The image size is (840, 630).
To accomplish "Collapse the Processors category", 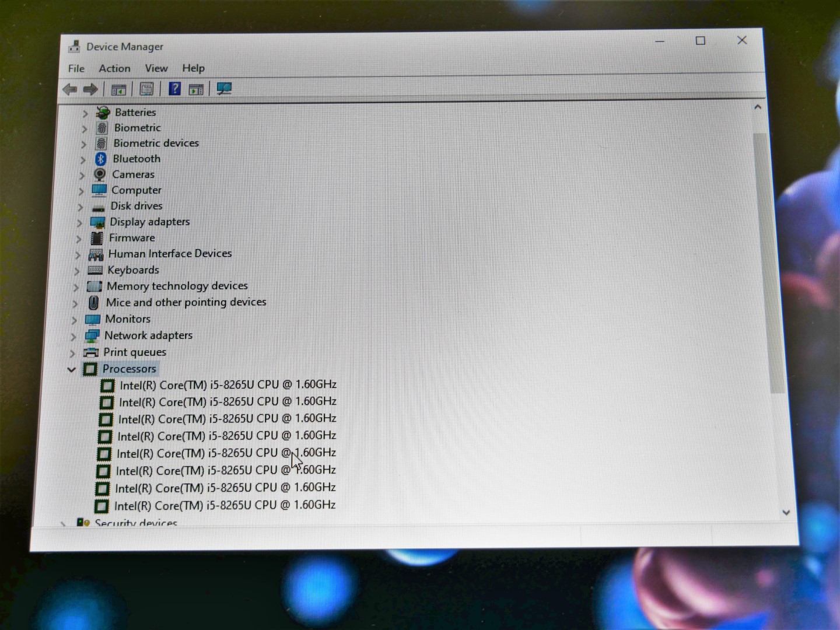I will 72,369.
